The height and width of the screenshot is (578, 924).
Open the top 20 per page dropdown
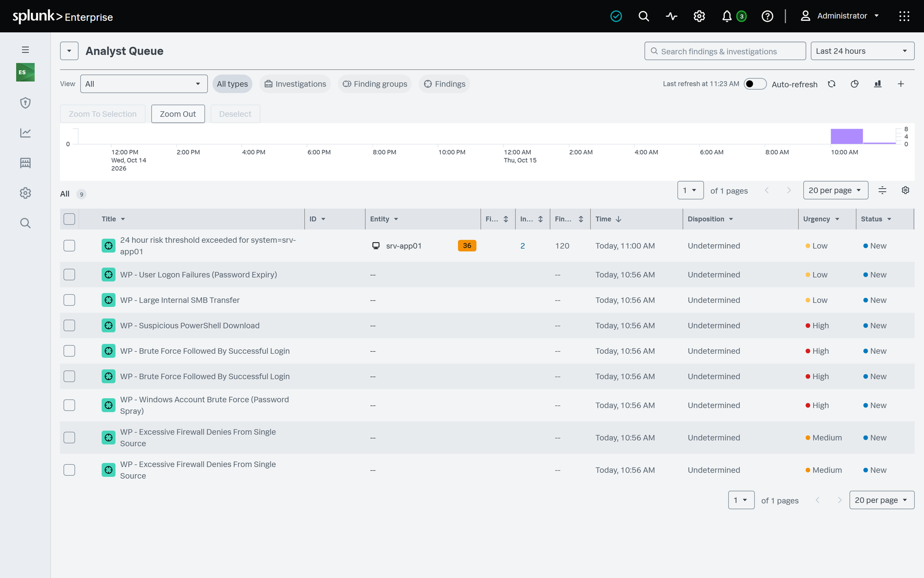(835, 190)
